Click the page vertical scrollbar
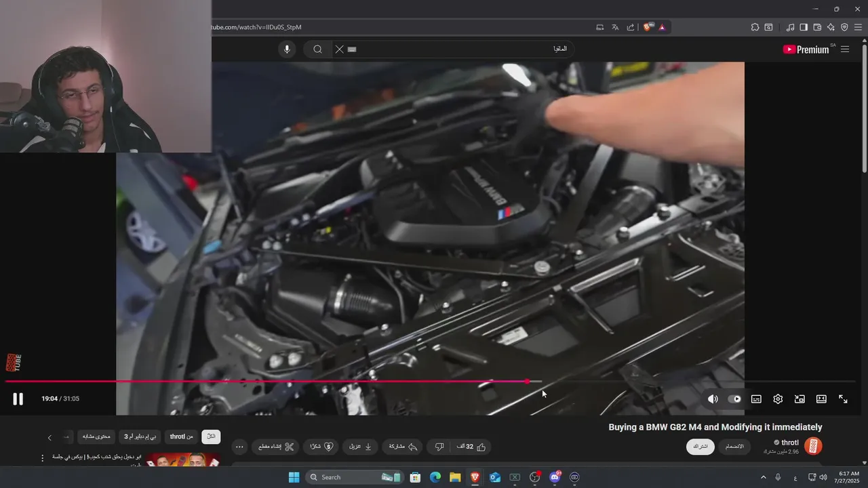The width and height of the screenshot is (868, 488). click(864, 108)
